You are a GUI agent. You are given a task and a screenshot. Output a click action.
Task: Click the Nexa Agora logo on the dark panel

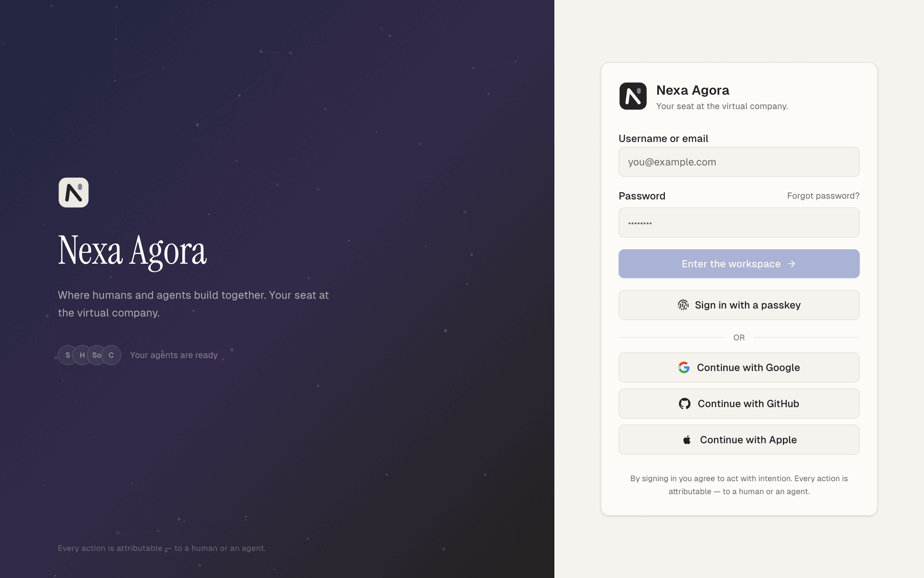[x=74, y=192]
